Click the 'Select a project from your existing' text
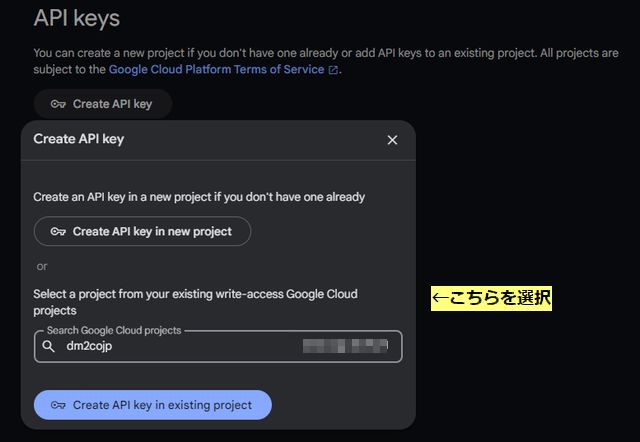This screenshot has height=442, width=640. (x=123, y=294)
